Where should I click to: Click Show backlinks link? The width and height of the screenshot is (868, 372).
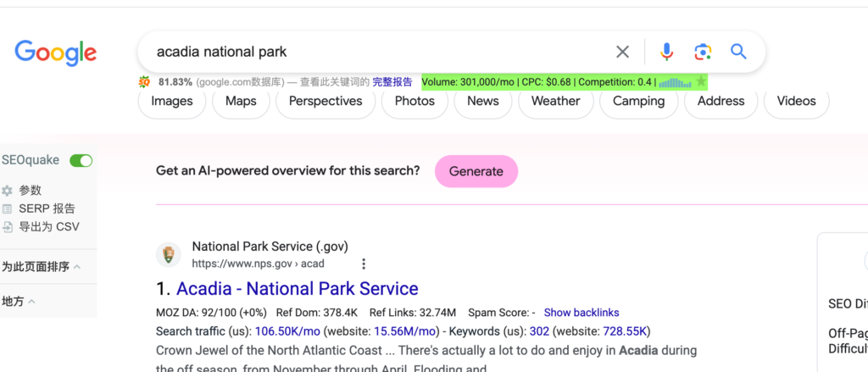click(x=581, y=313)
